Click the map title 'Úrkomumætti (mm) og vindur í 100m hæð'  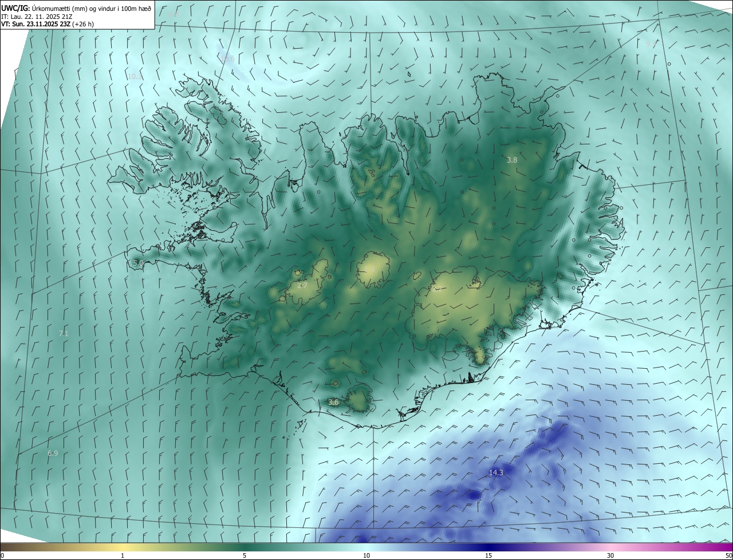pos(92,8)
